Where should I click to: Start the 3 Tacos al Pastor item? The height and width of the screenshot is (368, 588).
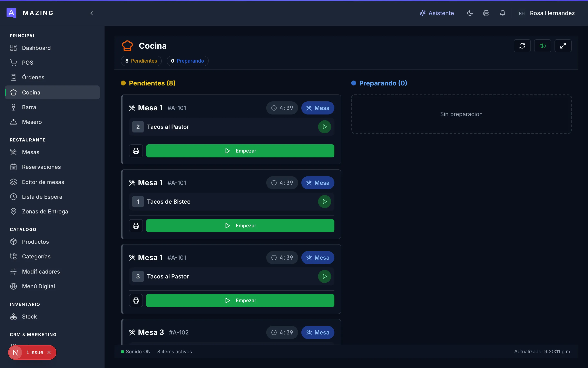[x=325, y=276]
